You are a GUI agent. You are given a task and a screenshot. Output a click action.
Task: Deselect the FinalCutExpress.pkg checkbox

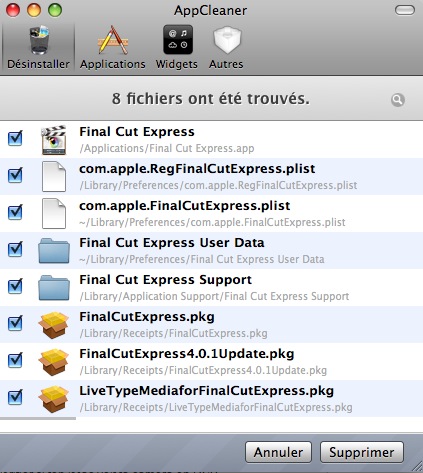(x=15, y=323)
